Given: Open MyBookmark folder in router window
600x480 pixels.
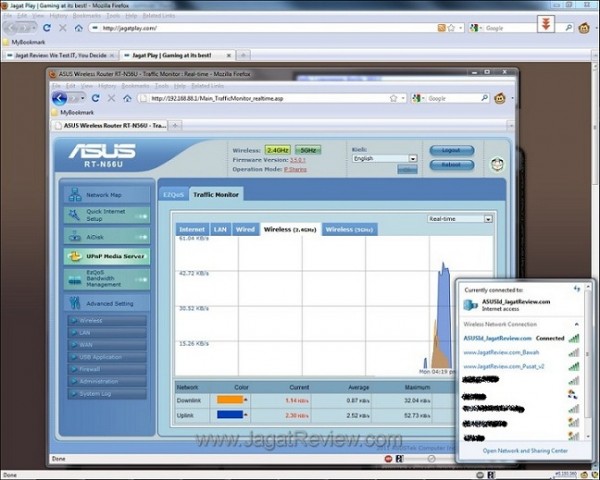Looking at the screenshot, I should 73,113.
